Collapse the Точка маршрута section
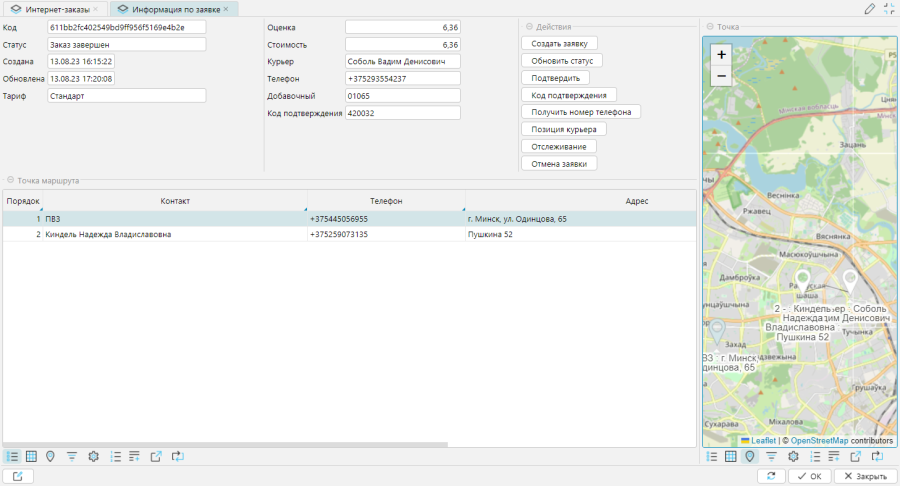The width and height of the screenshot is (900, 486). tap(10, 181)
